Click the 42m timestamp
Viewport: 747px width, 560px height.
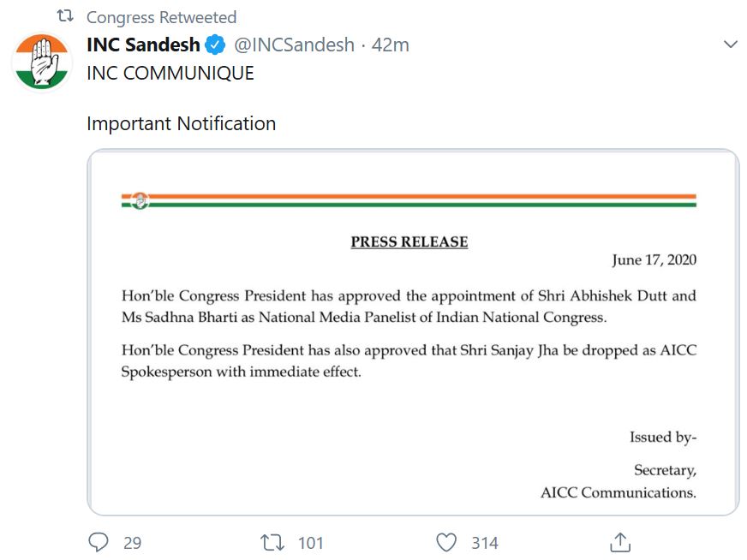(391, 45)
